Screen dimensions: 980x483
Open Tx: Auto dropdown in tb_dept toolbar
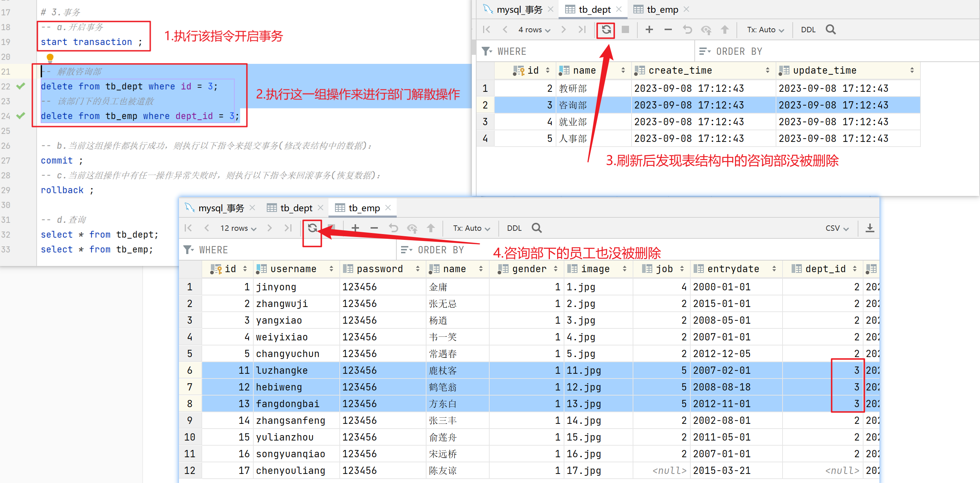(765, 30)
